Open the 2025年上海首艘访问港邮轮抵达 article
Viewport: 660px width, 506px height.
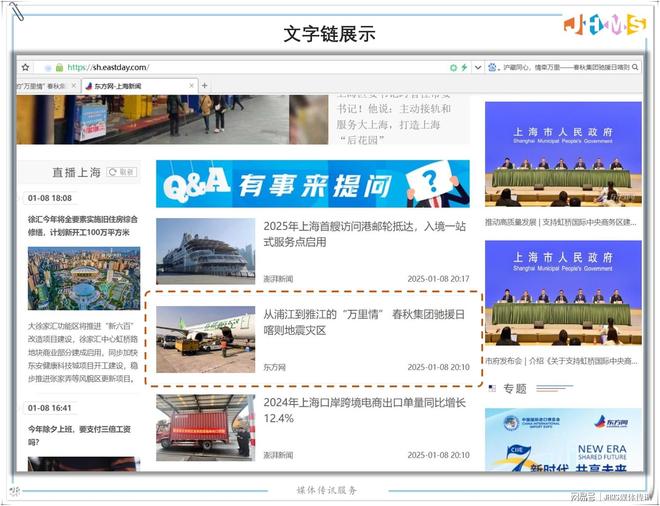click(x=365, y=234)
